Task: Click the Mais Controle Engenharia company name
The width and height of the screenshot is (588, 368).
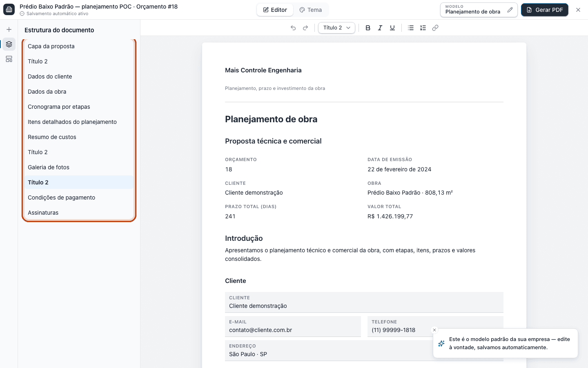Action: click(x=263, y=70)
